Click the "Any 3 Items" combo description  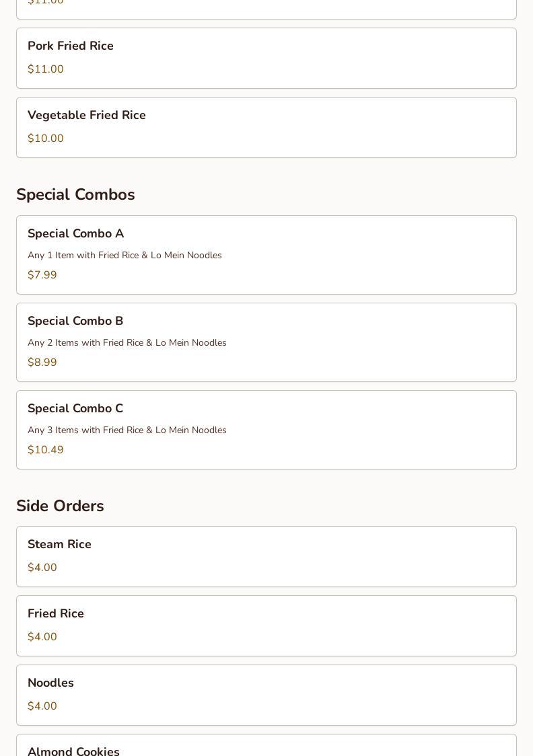127,430
